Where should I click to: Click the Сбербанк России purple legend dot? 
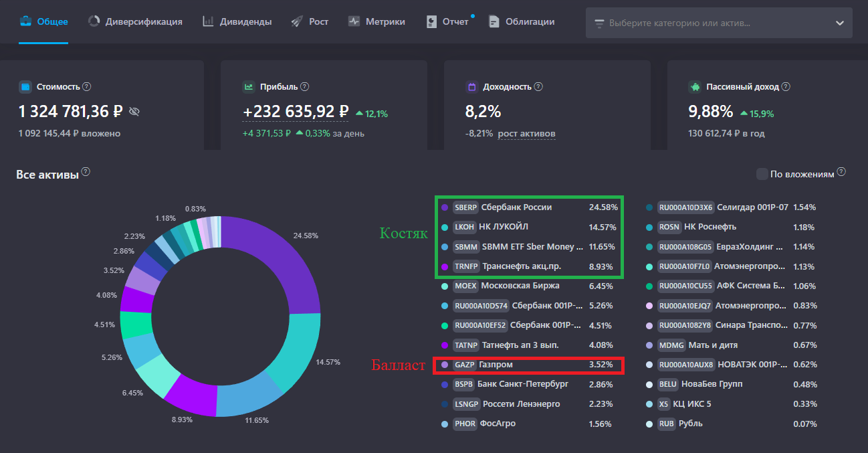tap(445, 207)
